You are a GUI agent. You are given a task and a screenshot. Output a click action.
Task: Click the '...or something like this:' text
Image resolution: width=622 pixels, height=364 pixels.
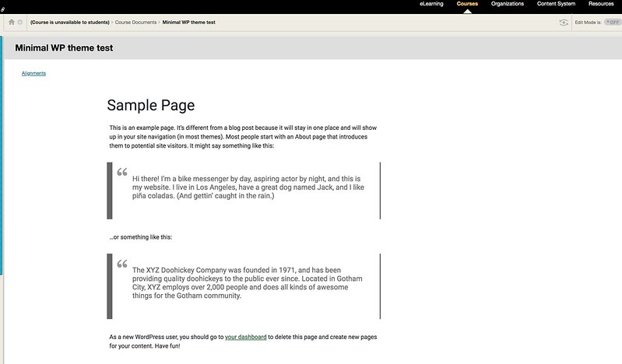point(141,237)
